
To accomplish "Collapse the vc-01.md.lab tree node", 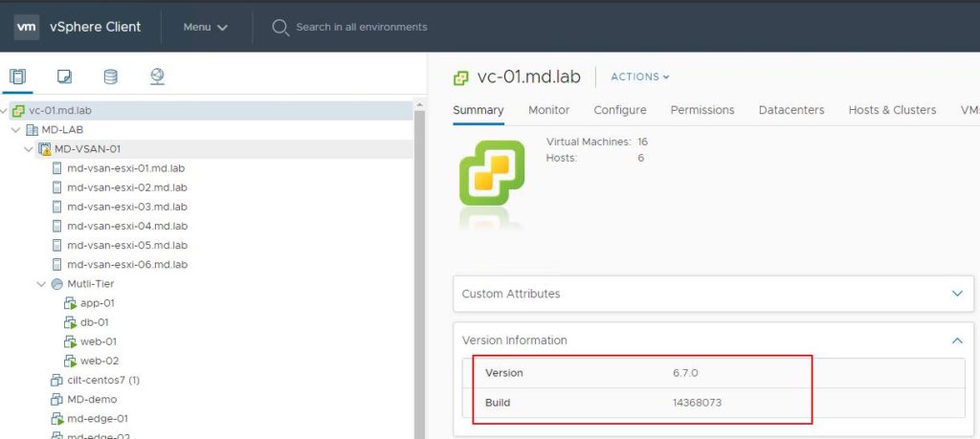I will [5, 111].
